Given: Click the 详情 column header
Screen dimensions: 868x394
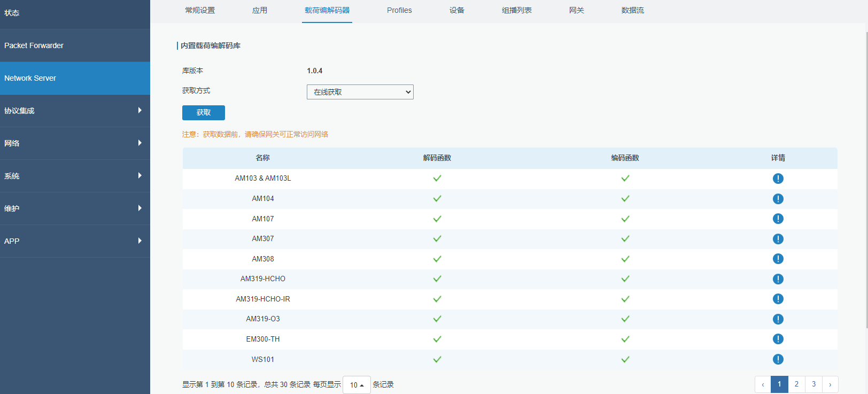Looking at the screenshot, I should pyautogui.click(x=778, y=158).
